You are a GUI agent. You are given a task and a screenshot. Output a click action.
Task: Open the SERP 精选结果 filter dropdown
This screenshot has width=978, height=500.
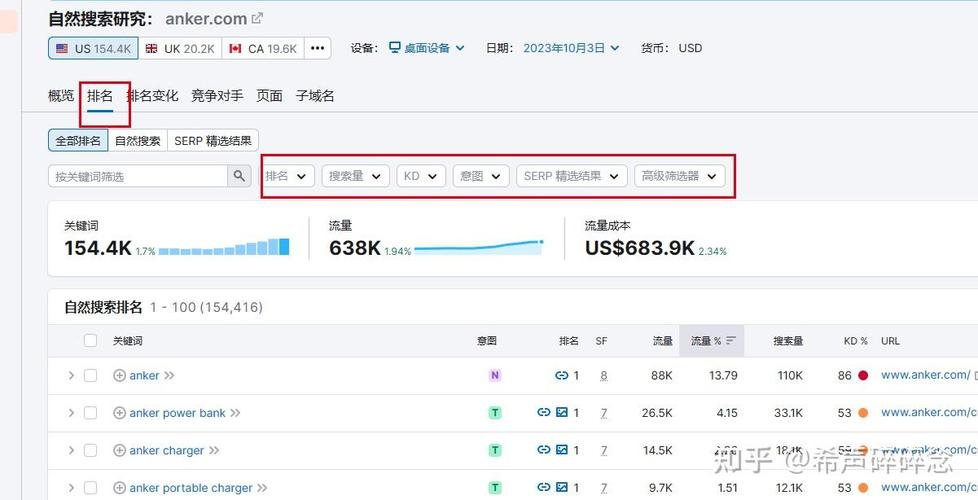click(571, 176)
